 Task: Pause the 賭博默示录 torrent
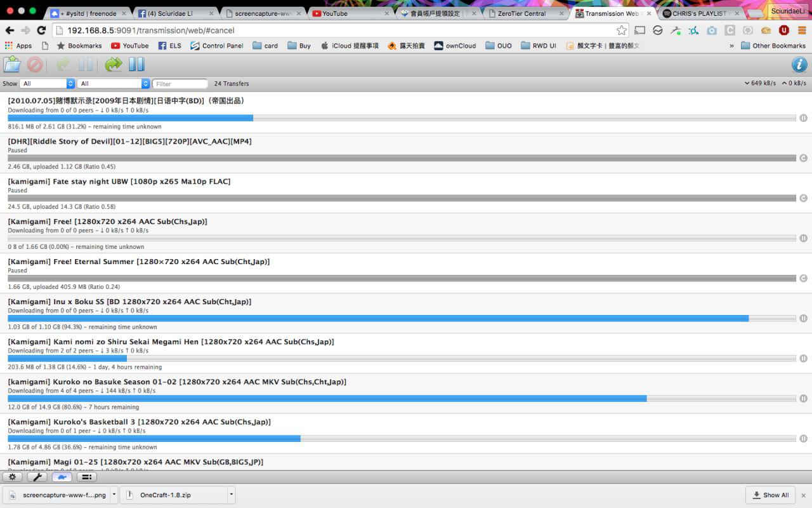click(803, 118)
